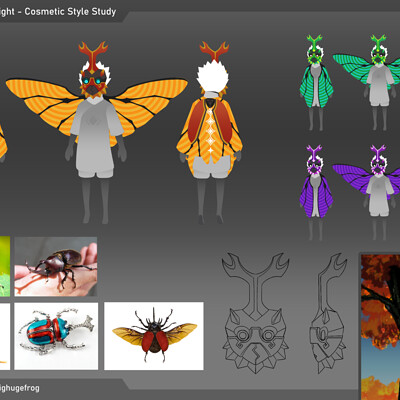400x400 pixels.
Task: Click the hugefrog credit text at bottom
Action: [20, 388]
